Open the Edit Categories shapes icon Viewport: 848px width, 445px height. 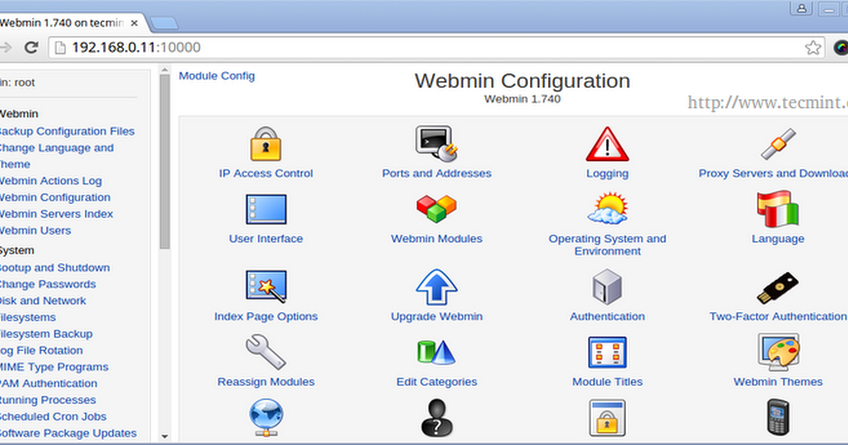[436, 353]
